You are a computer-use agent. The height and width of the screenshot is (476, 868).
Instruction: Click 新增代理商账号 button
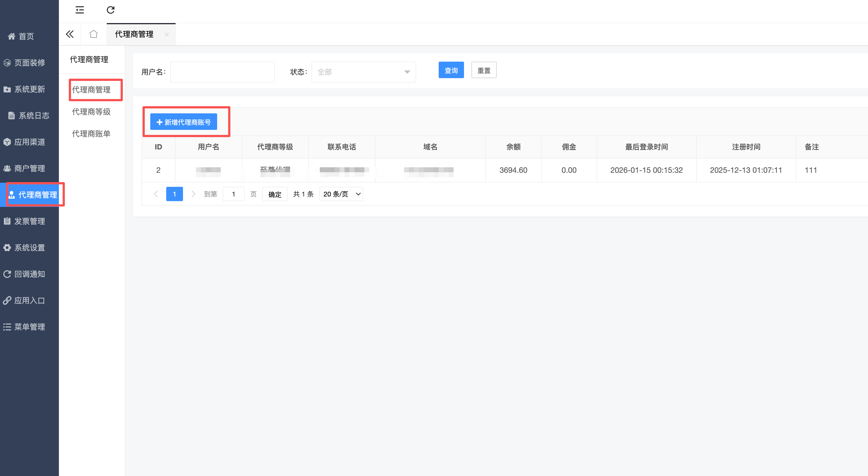coord(184,122)
